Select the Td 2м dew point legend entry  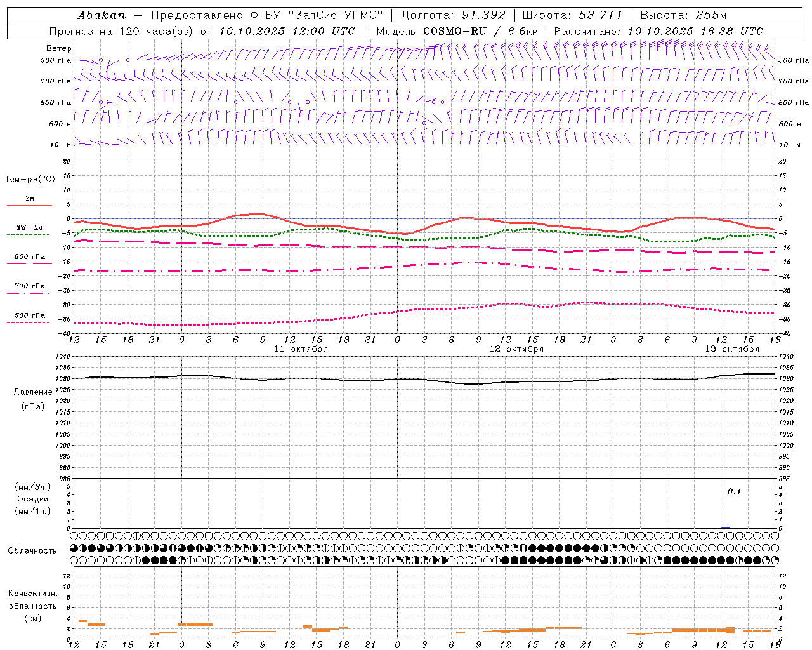click(x=30, y=227)
